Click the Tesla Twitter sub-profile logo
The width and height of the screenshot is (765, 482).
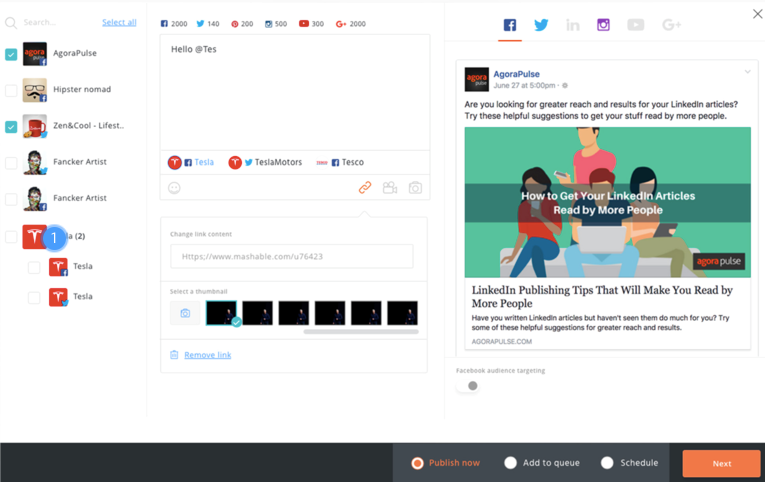(x=58, y=297)
